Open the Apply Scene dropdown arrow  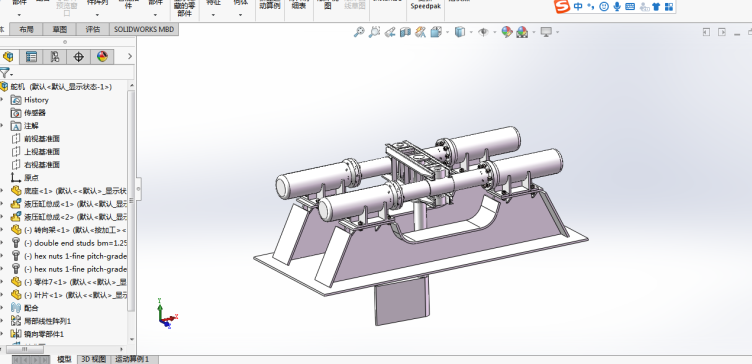pyautogui.click(x=533, y=33)
